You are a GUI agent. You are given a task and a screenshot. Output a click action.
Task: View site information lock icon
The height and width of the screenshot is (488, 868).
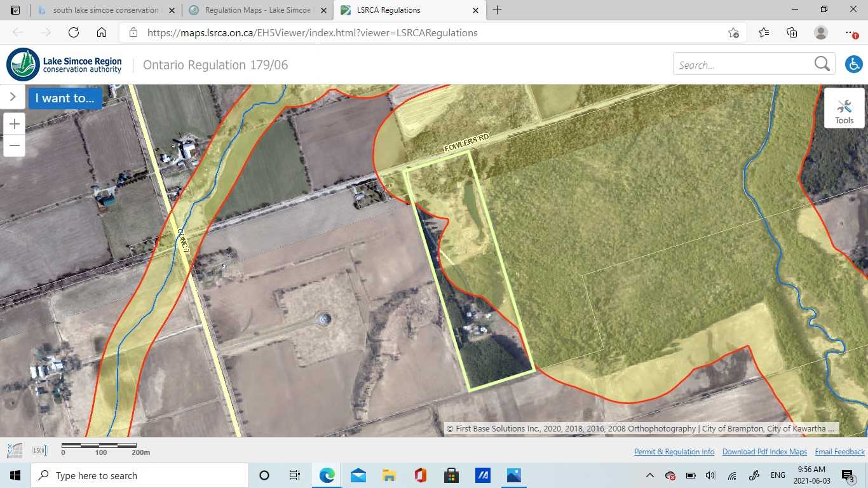(x=133, y=32)
